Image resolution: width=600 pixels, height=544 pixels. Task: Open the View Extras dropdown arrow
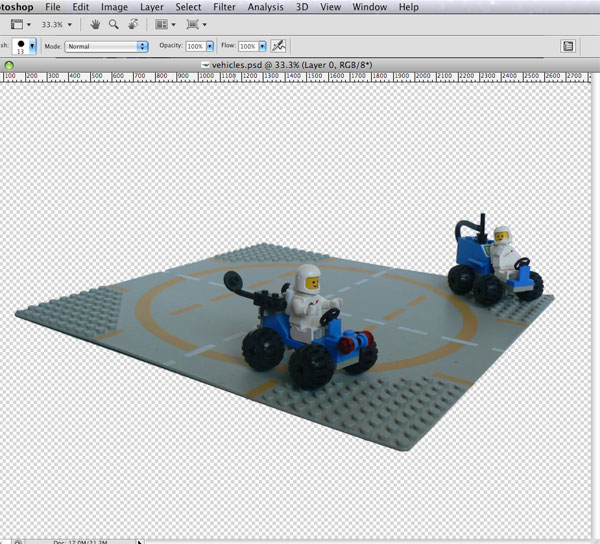click(29, 25)
